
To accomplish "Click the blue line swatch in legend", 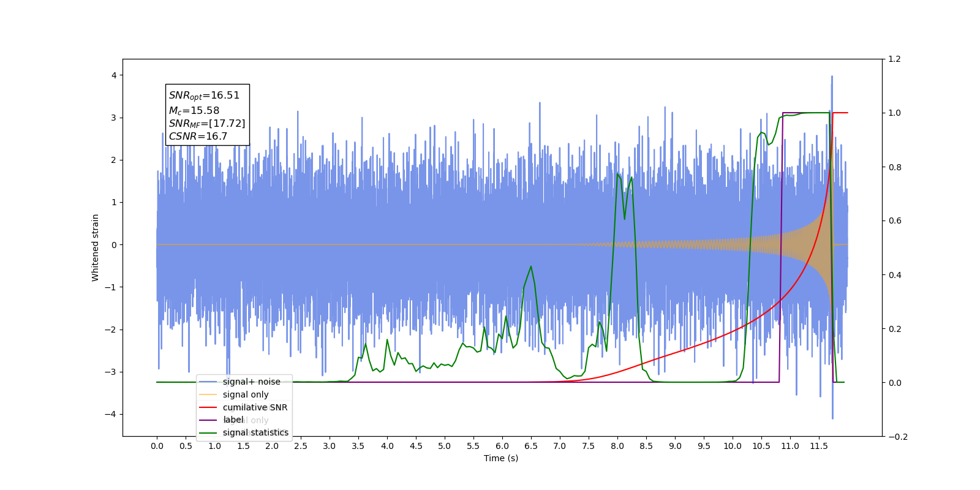I will [208, 382].
